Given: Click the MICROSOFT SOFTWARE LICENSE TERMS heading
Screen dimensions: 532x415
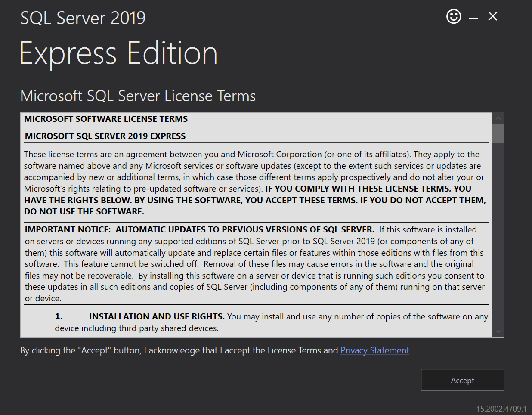Looking at the screenshot, I should (106, 119).
